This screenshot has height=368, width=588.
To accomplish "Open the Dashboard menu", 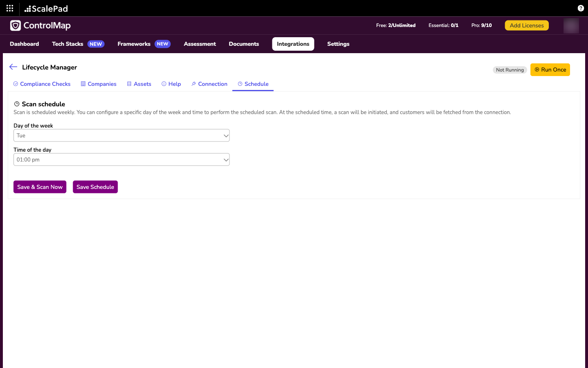I will (24, 44).
